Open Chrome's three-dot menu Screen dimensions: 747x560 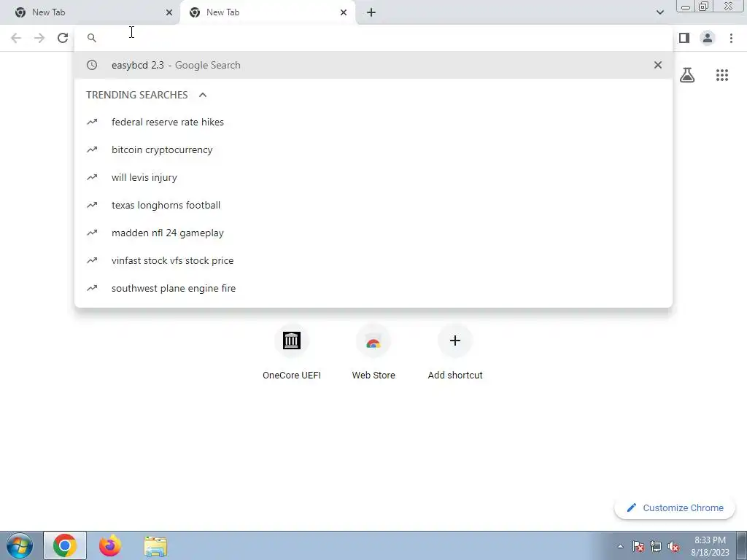[x=731, y=38]
